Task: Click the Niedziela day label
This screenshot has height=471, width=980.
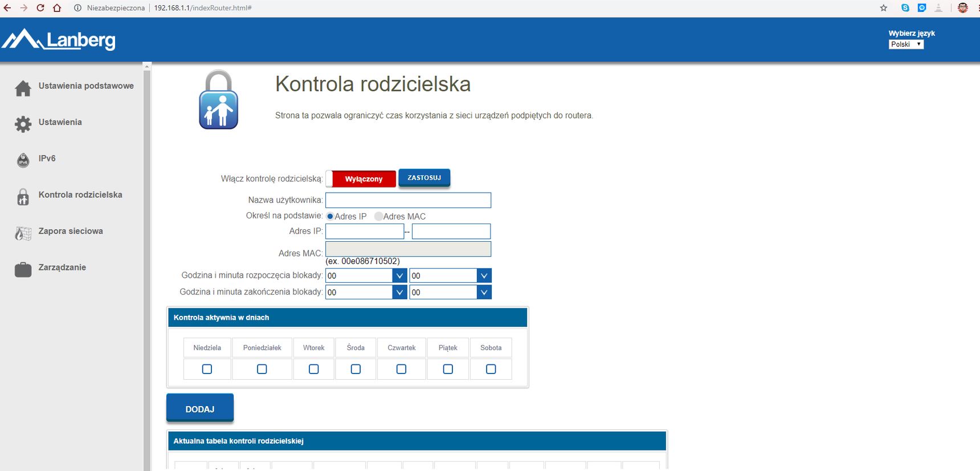Action: [207, 348]
